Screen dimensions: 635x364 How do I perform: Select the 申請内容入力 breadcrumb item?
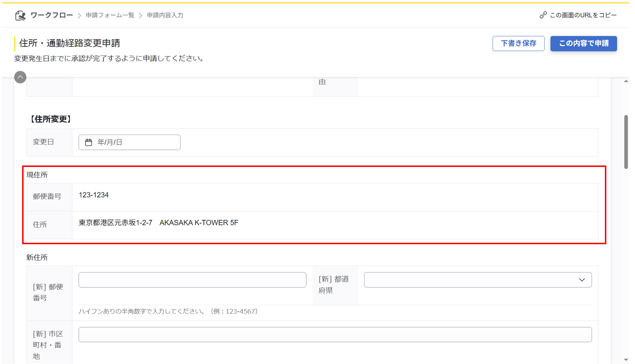point(165,15)
